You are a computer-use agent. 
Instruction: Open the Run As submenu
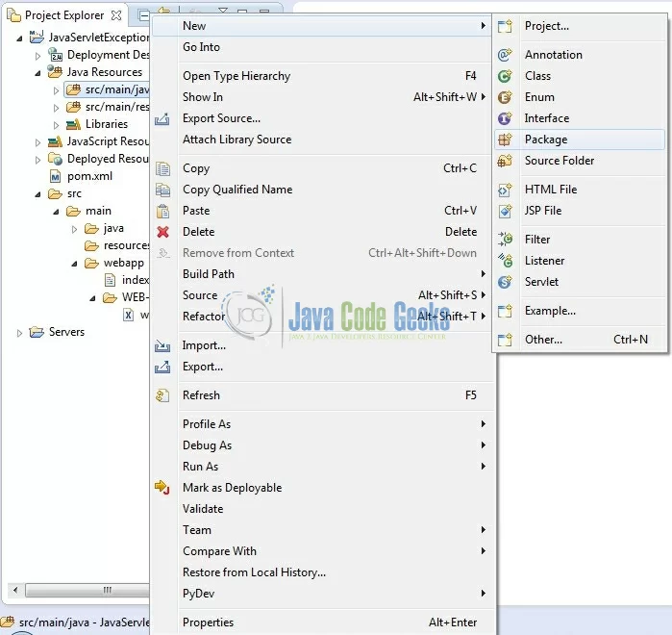click(x=321, y=467)
